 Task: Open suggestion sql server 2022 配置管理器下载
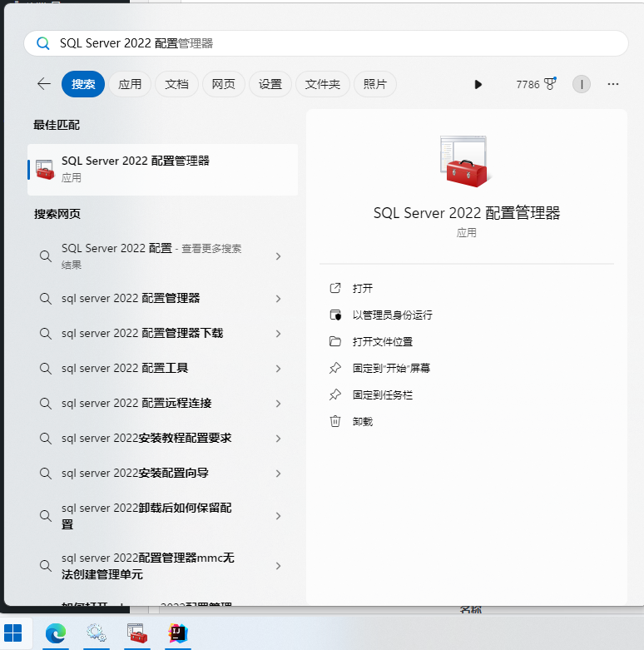tap(162, 333)
